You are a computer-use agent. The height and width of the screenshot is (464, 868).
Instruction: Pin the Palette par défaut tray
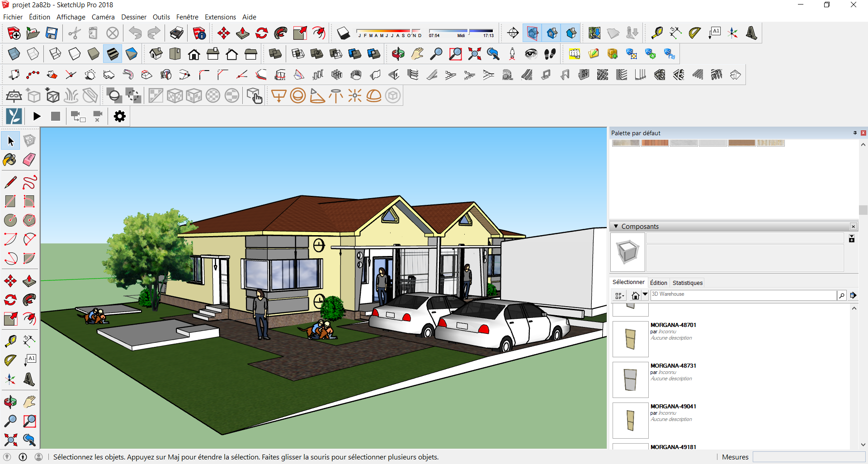855,133
